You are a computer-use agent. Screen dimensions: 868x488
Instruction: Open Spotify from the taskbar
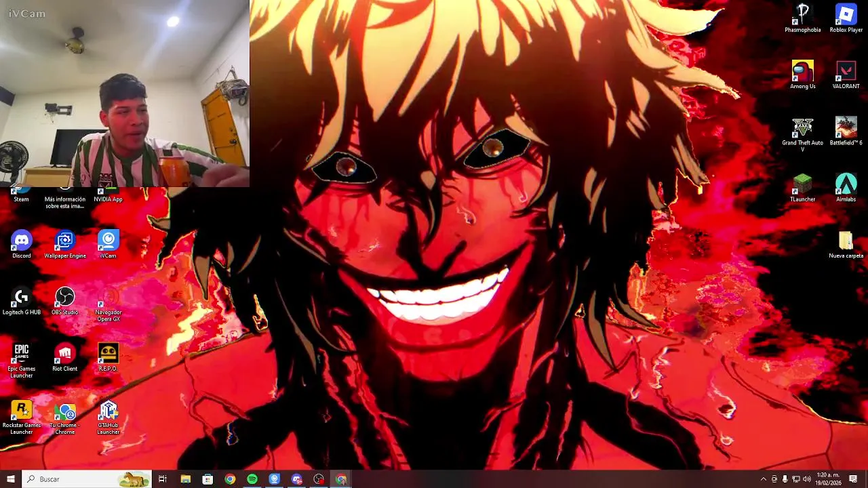point(252,479)
